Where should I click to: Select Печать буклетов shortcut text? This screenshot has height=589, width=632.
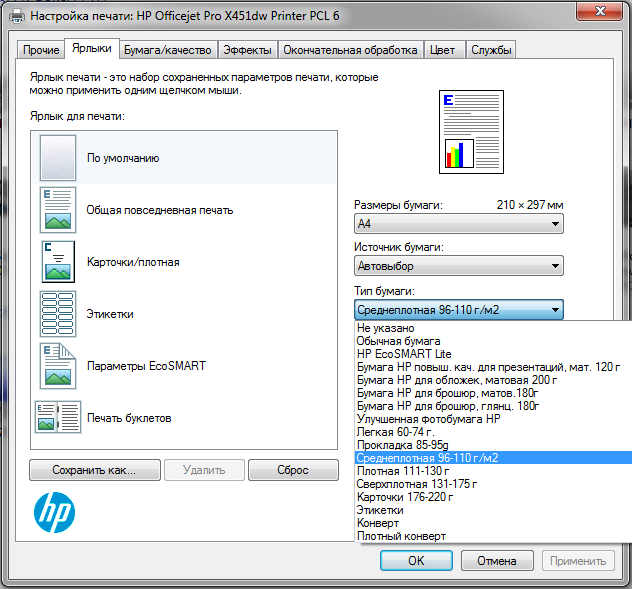[x=129, y=418]
